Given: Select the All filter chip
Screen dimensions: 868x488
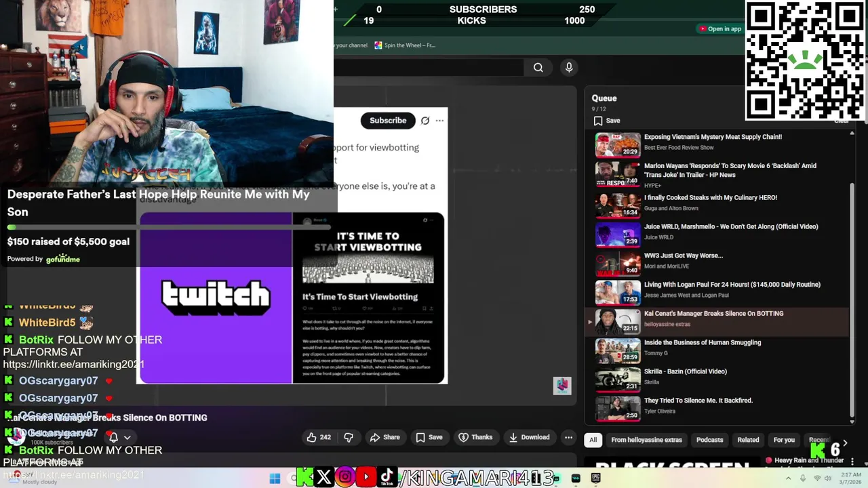Looking at the screenshot, I should pyautogui.click(x=593, y=440).
